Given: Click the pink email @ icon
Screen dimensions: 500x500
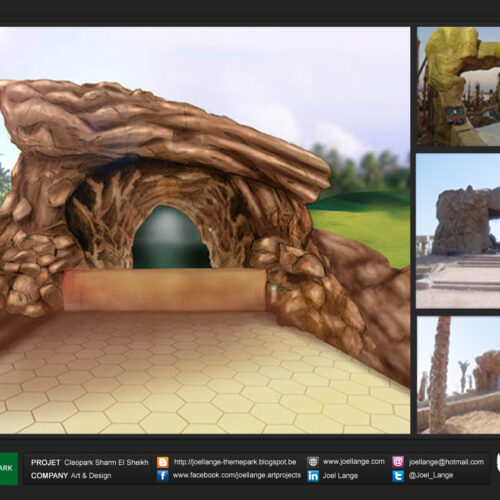Looking at the screenshot, I should point(398,462).
